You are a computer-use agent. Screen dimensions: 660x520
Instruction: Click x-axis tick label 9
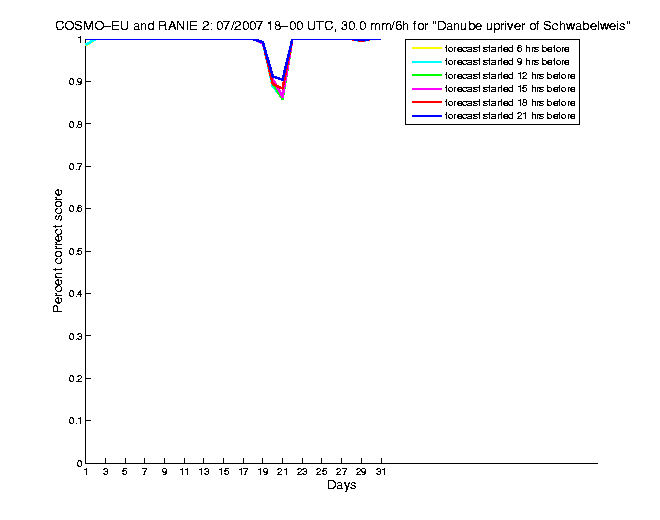(164, 472)
